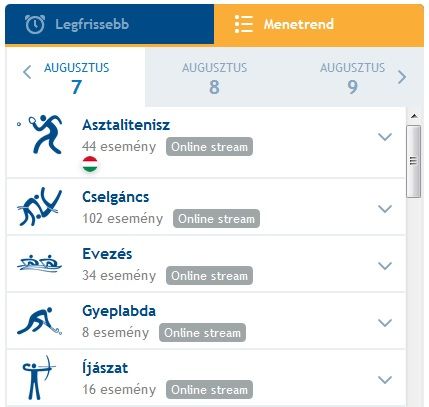Switch to the Legfrissebb tab
Screen dimensions: 429x407
pyautogui.click(x=110, y=24)
